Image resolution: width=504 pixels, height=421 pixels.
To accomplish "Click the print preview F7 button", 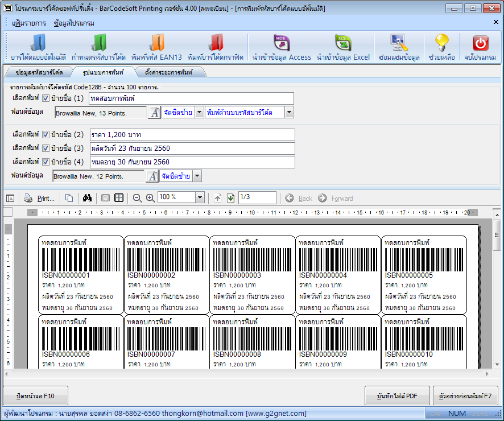I will click(x=465, y=396).
